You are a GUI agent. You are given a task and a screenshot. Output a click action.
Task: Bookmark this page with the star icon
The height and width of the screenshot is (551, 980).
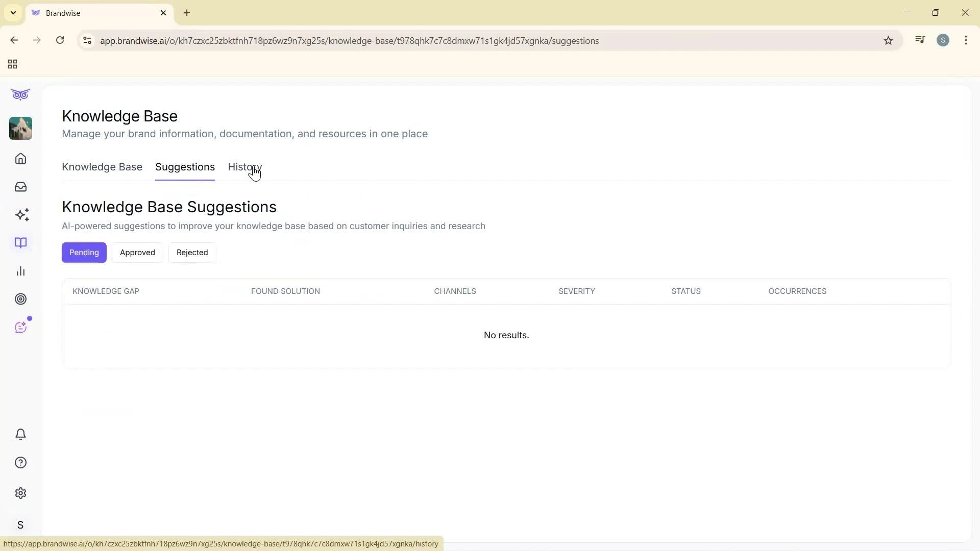[x=888, y=40]
